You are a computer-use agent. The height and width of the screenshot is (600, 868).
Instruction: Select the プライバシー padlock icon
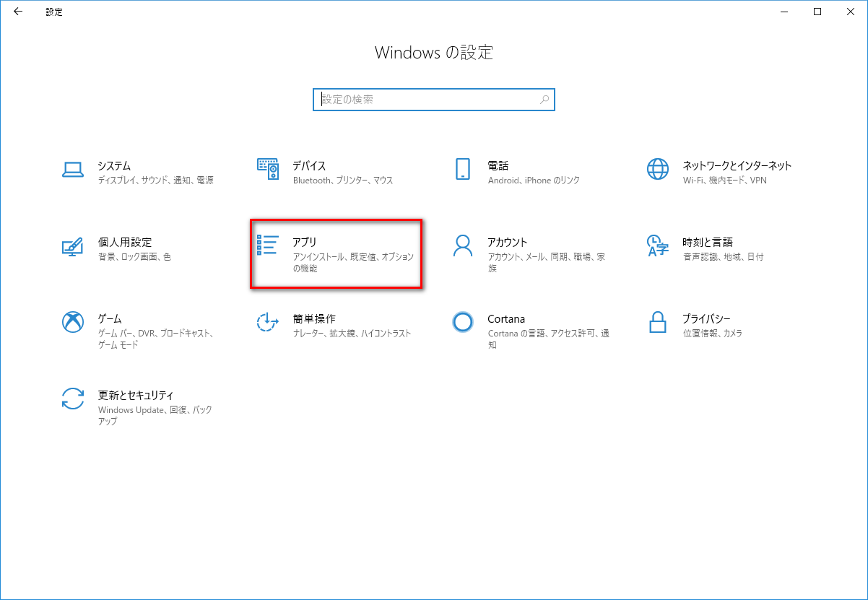658,322
